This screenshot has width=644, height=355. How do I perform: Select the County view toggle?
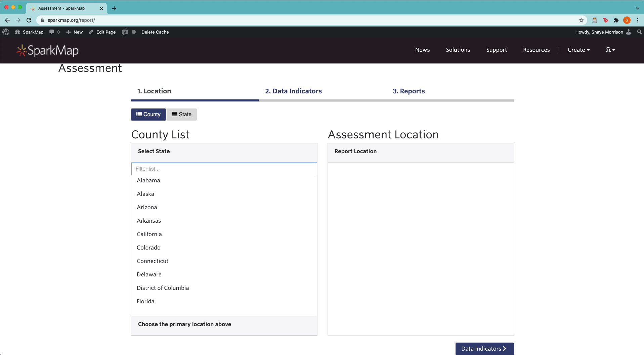(148, 114)
